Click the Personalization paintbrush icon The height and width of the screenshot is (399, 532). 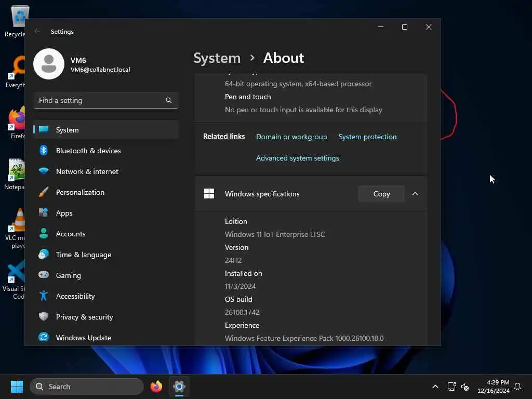pos(44,192)
